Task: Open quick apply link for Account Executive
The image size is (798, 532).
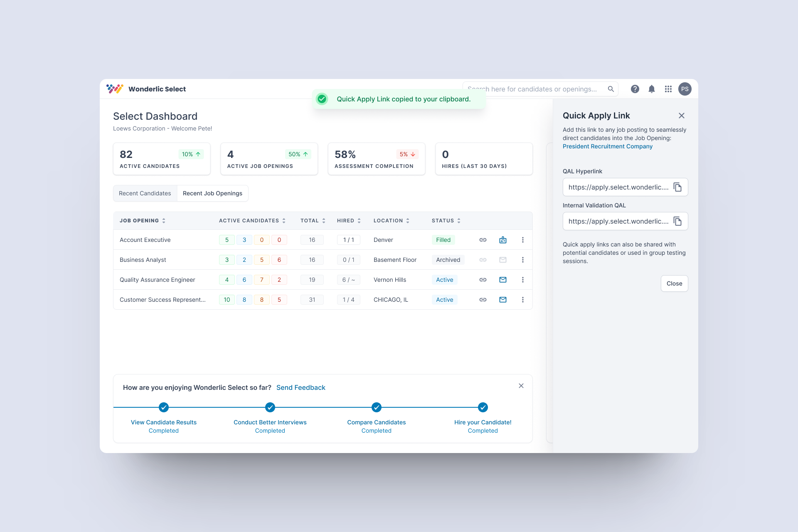Action: pos(483,240)
